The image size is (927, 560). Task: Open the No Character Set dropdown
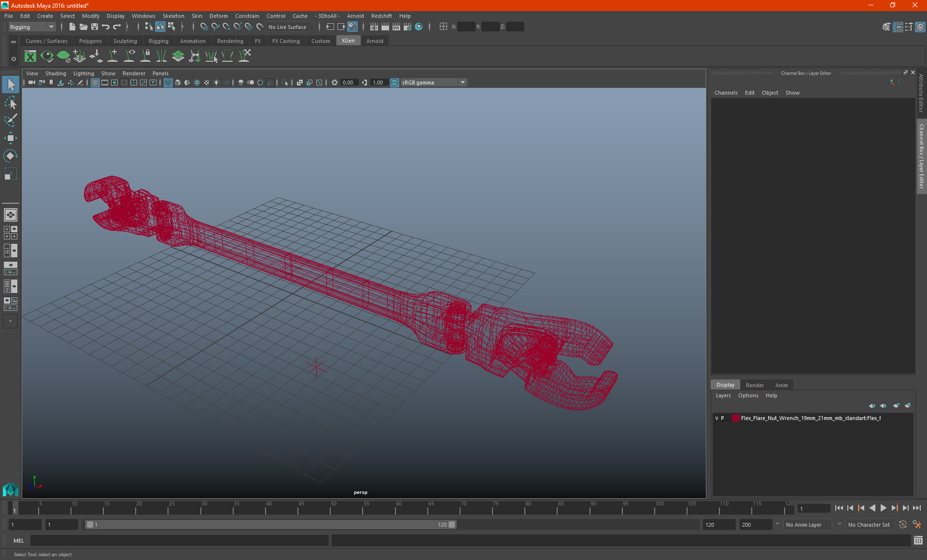coord(871,525)
